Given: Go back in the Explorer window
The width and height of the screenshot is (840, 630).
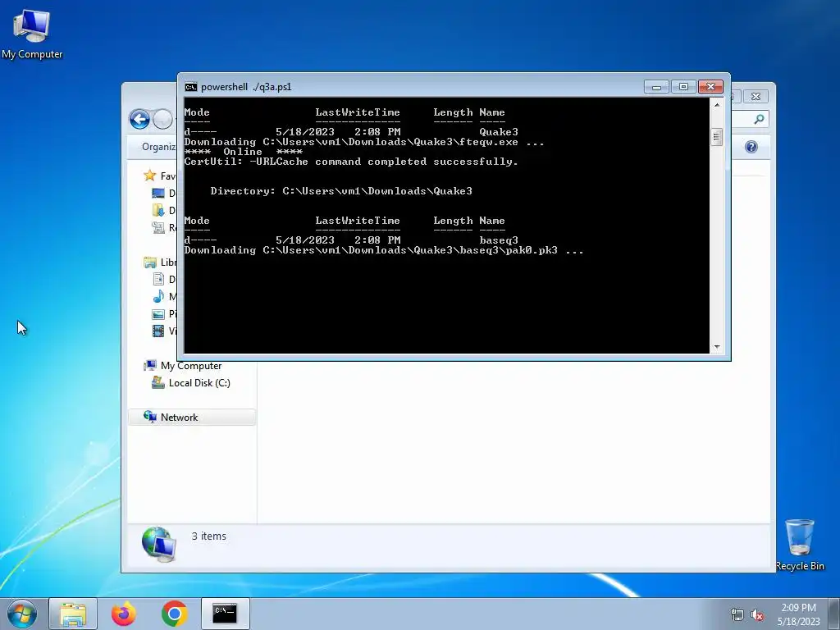Looking at the screenshot, I should point(139,119).
